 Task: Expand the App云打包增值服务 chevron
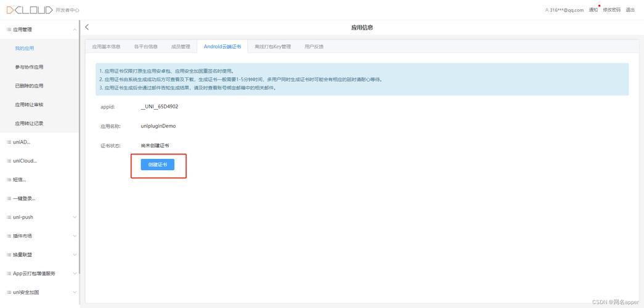(75, 274)
